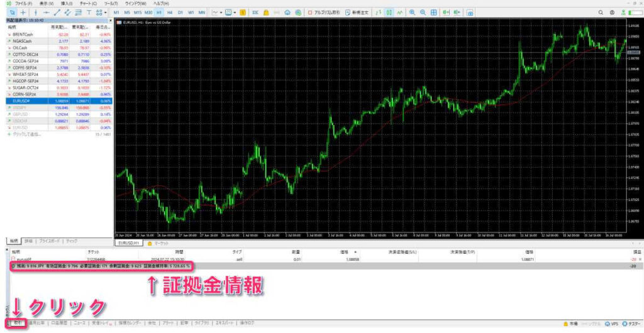Select the trendline drawing tool
Screen dimensions: 644x333
(57, 13)
